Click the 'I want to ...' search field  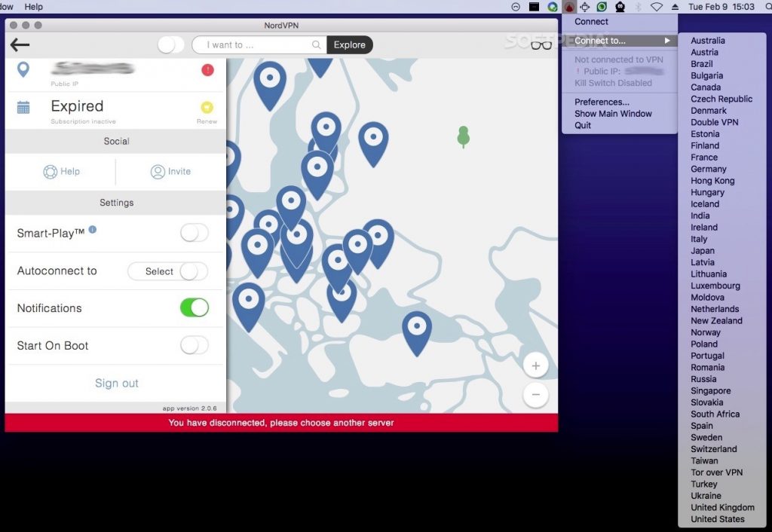point(256,45)
